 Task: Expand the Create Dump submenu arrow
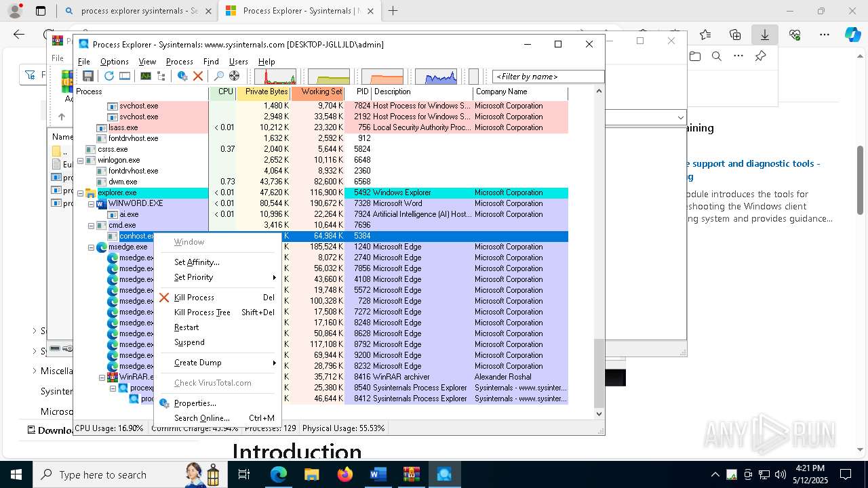click(x=275, y=363)
